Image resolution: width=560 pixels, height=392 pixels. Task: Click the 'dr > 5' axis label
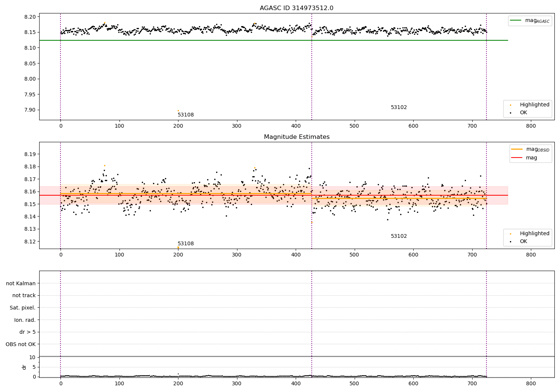[28, 332]
